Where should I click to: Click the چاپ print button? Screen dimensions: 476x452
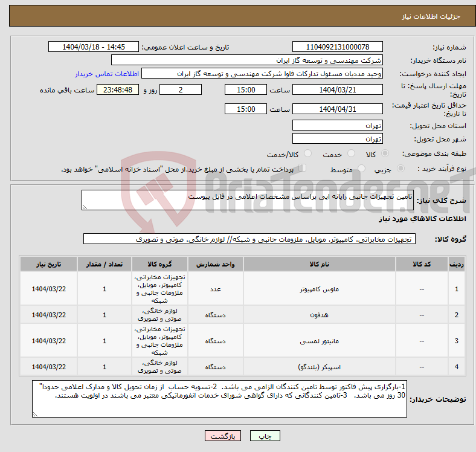265,436
